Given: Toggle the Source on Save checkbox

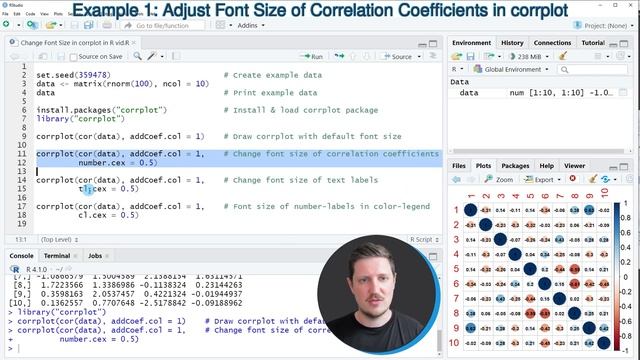Looking at the screenshot, I should 73,57.
